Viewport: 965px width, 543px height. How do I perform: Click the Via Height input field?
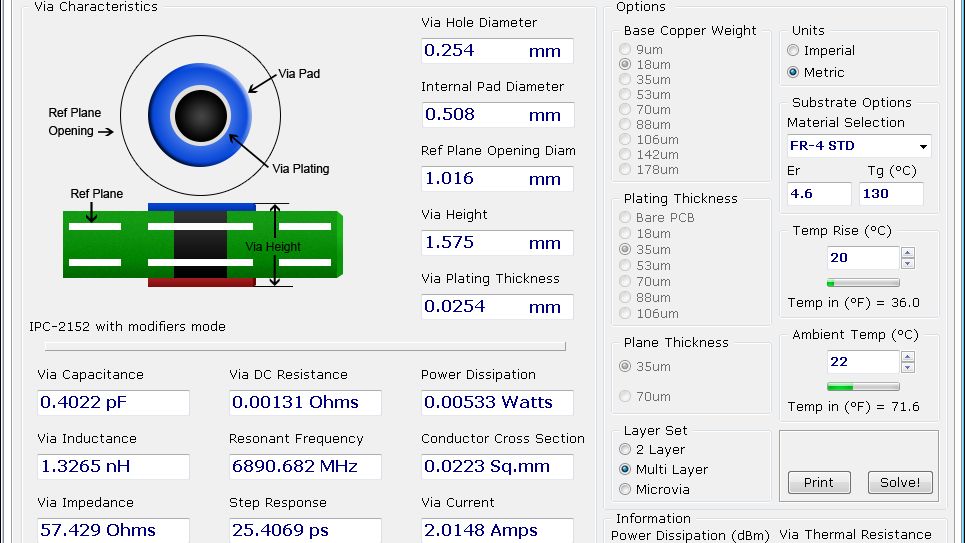pos(497,243)
